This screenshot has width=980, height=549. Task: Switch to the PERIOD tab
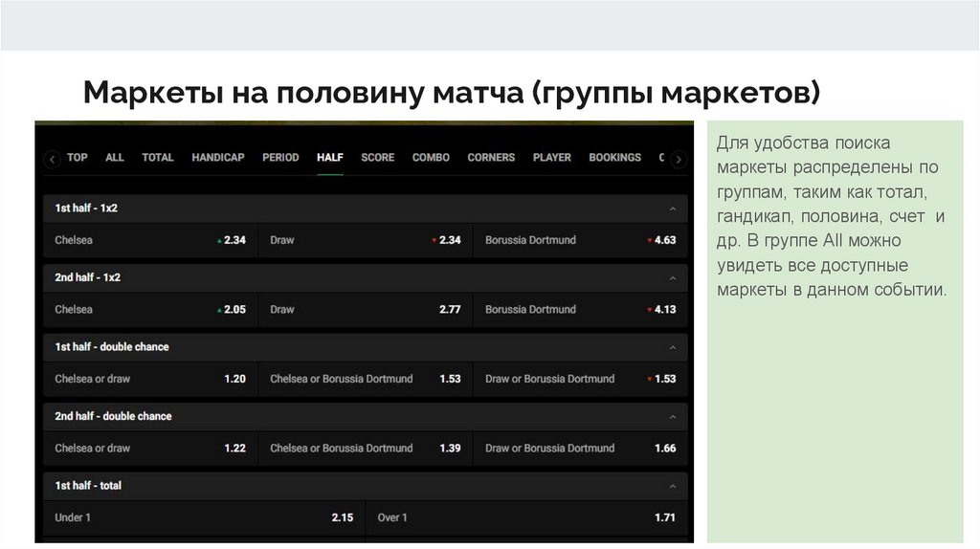[x=280, y=158]
